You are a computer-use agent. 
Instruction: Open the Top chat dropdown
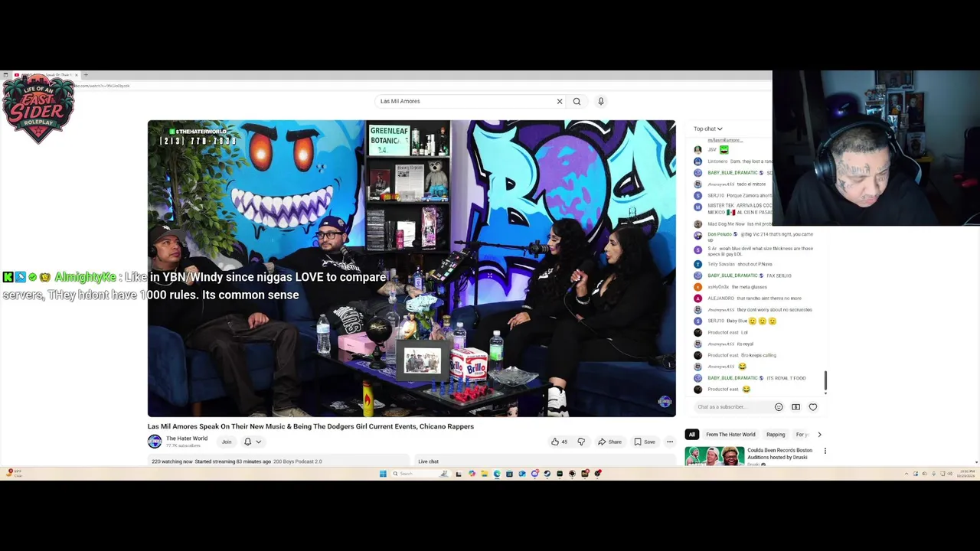click(x=708, y=129)
